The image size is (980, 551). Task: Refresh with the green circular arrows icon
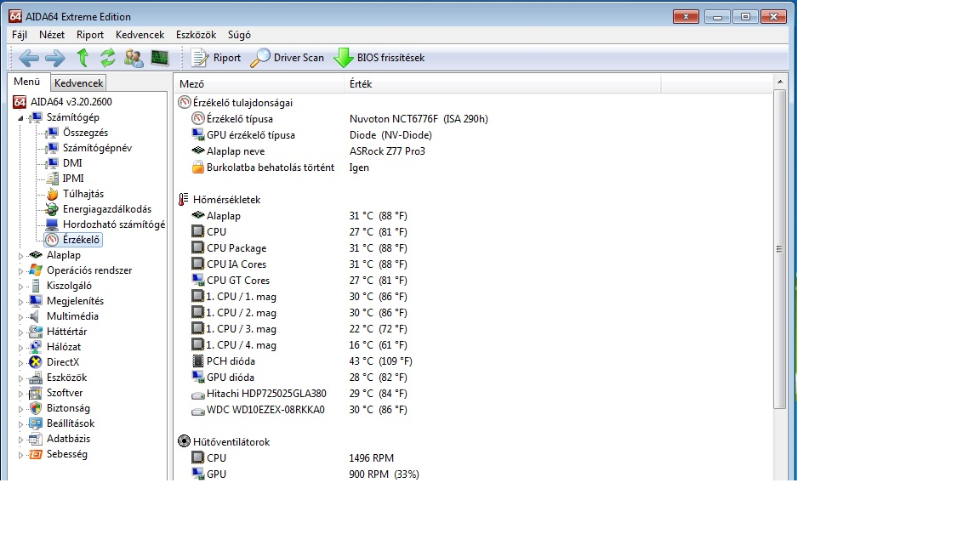[x=107, y=58]
